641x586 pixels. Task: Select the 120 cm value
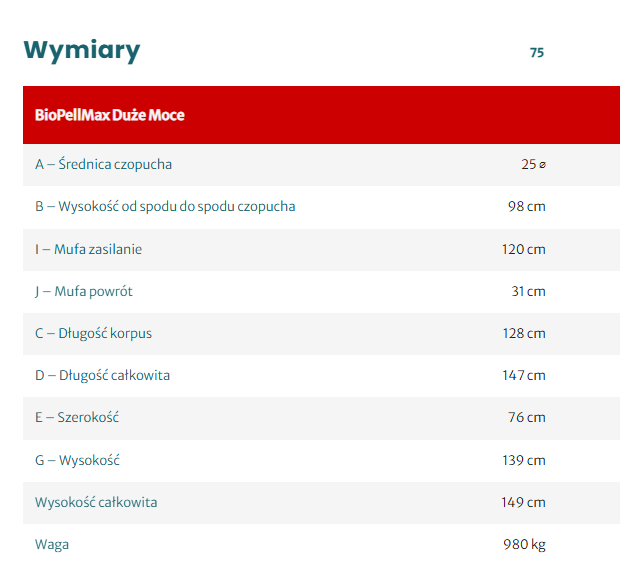[x=523, y=249]
